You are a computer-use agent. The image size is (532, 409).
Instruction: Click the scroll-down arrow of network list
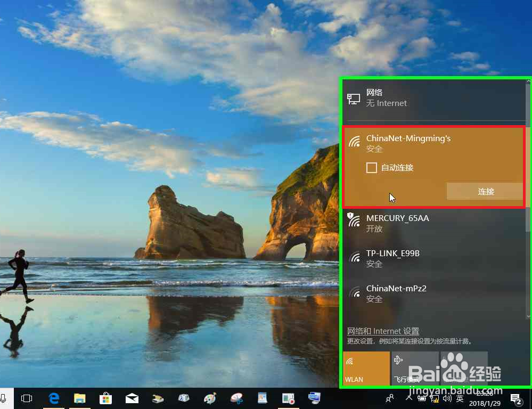click(x=528, y=316)
